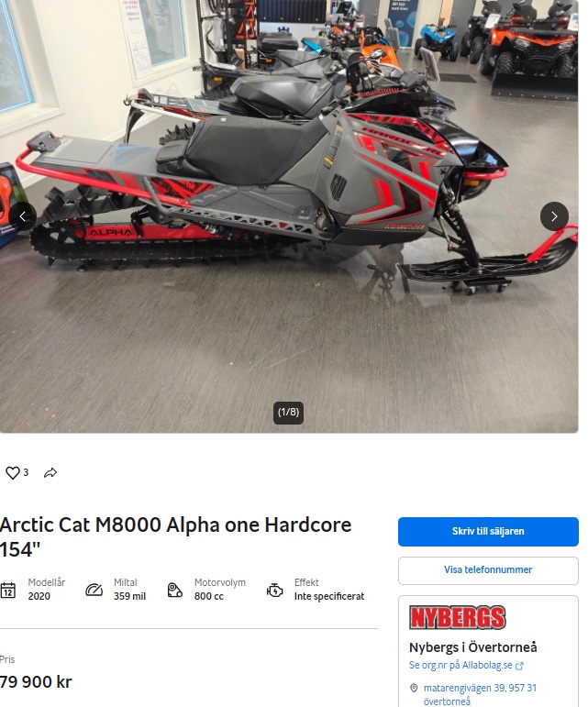Click the speedometer icon beside Miltal
The image size is (588, 707).
[x=94, y=590]
